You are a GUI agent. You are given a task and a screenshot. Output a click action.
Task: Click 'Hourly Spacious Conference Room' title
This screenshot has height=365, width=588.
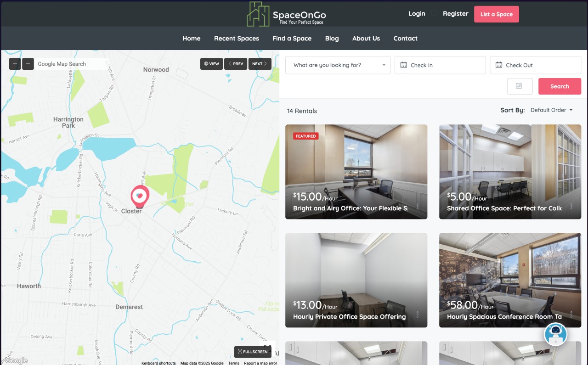pos(504,317)
